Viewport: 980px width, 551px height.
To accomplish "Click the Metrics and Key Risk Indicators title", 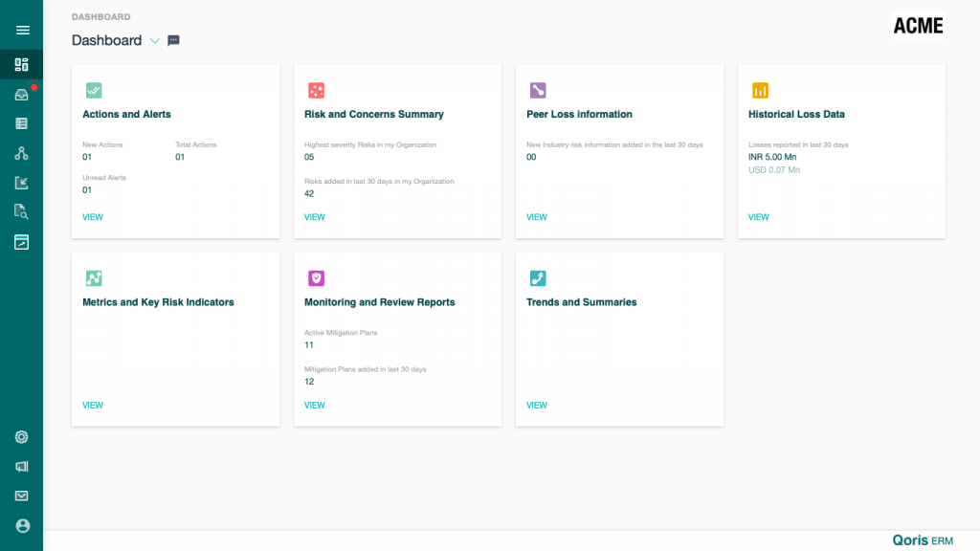I will (x=158, y=302).
